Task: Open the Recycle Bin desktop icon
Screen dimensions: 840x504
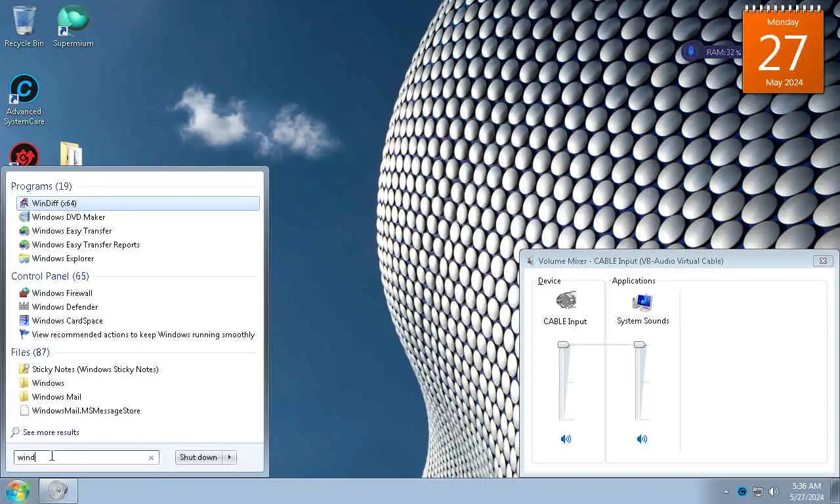Action: click(x=24, y=26)
